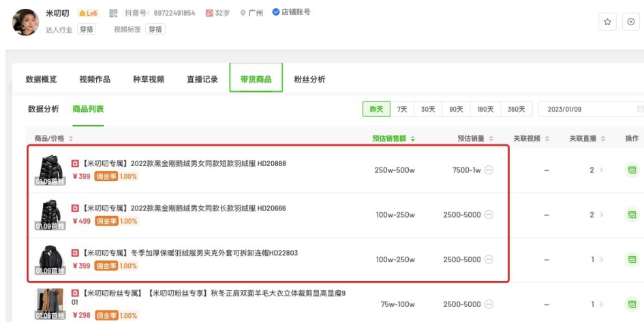Open the 数据分析 sub-tab
The height and width of the screenshot is (322, 644).
(x=44, y=109)
